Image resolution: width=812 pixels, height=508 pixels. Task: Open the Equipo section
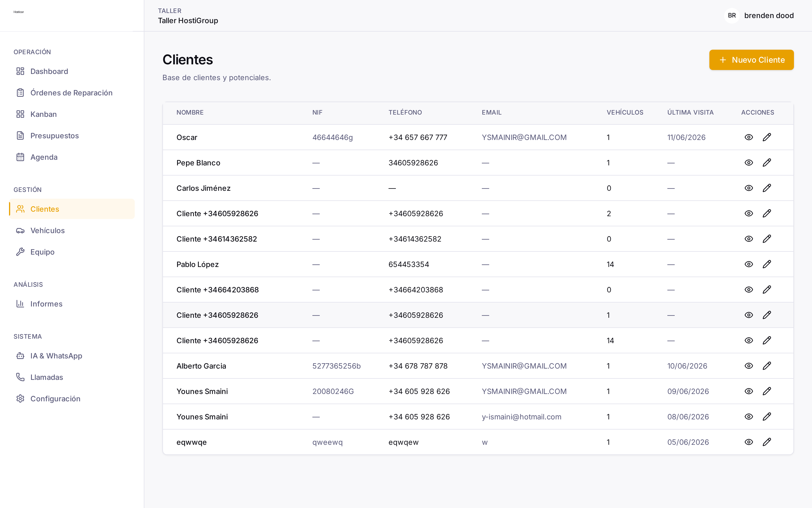pos(72,252)
